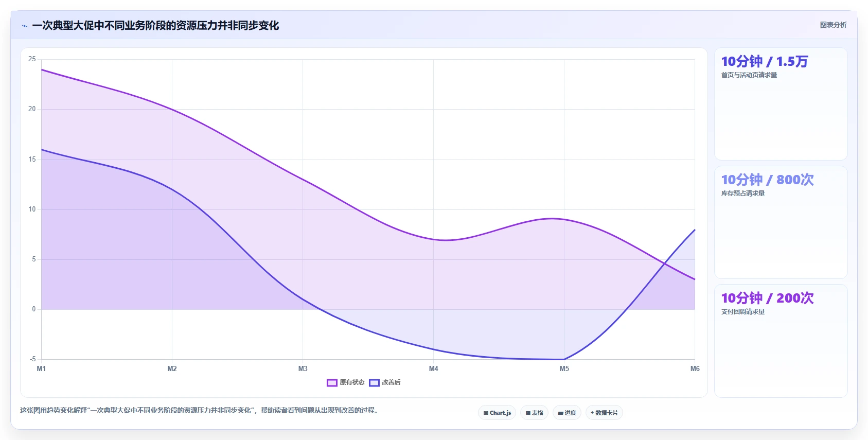Click the 改善后 legend label
This screenshot has width=868, height=440.
pyautogui.click(x=391, y=382)
